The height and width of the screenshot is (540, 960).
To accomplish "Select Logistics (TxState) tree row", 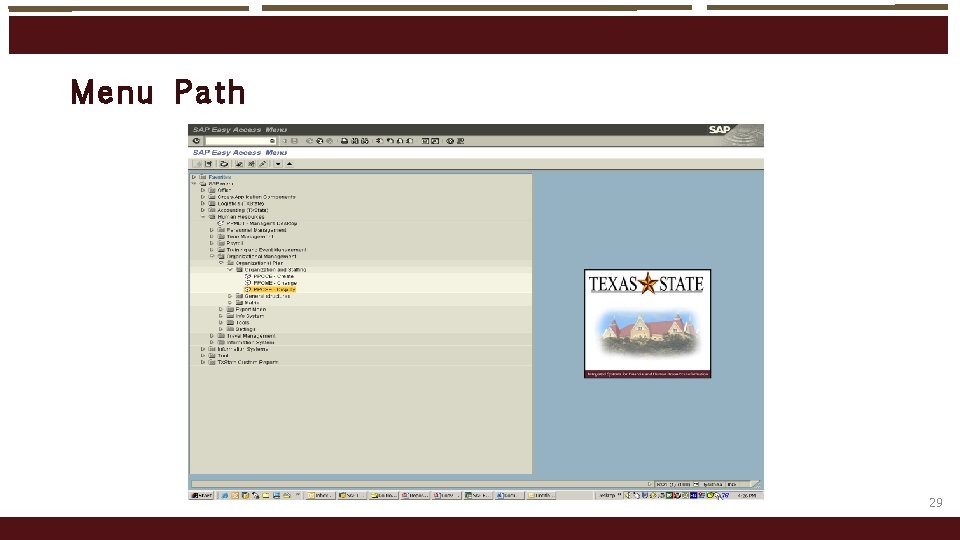I will point(241,203).
